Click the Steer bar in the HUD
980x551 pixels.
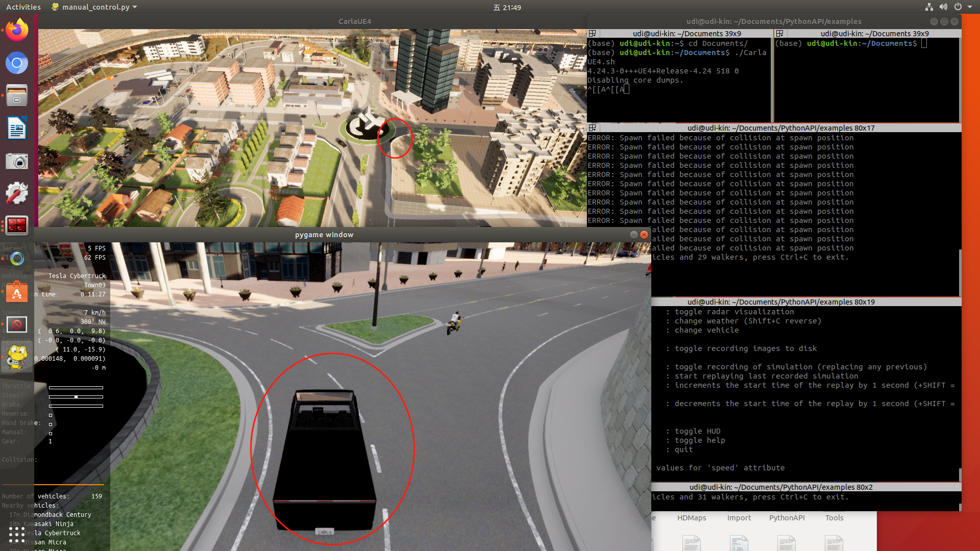pos(76,397)
